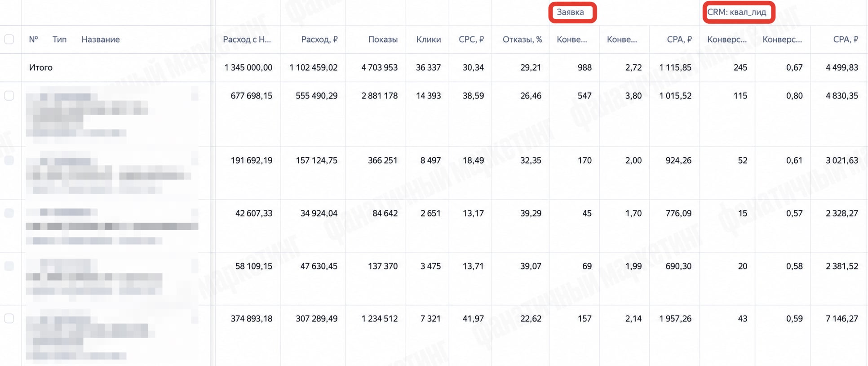The height and width of the screenshot is (366, 868).
Task: Sort campaigns by the Название header
Action: point(101,40)
